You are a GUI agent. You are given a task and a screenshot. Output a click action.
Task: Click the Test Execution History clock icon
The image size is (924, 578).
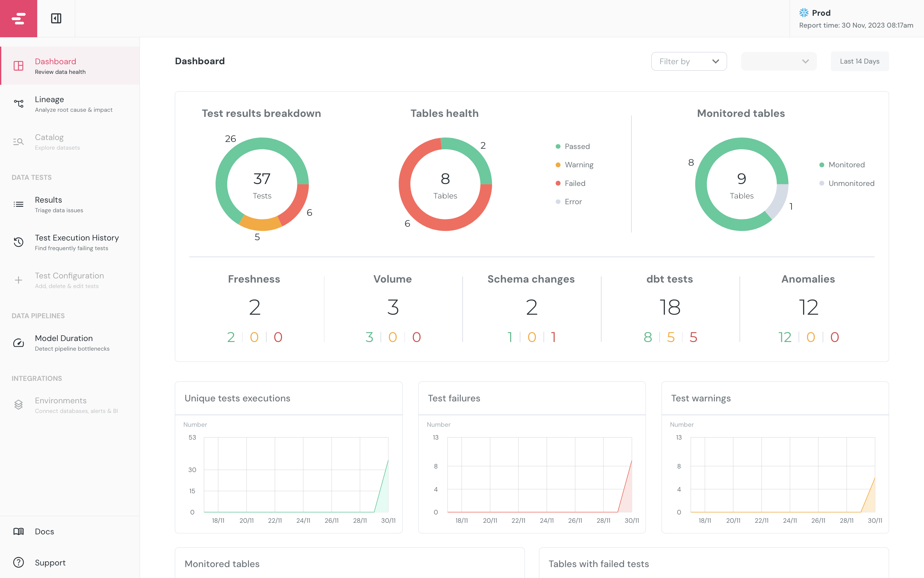(18, 242)
